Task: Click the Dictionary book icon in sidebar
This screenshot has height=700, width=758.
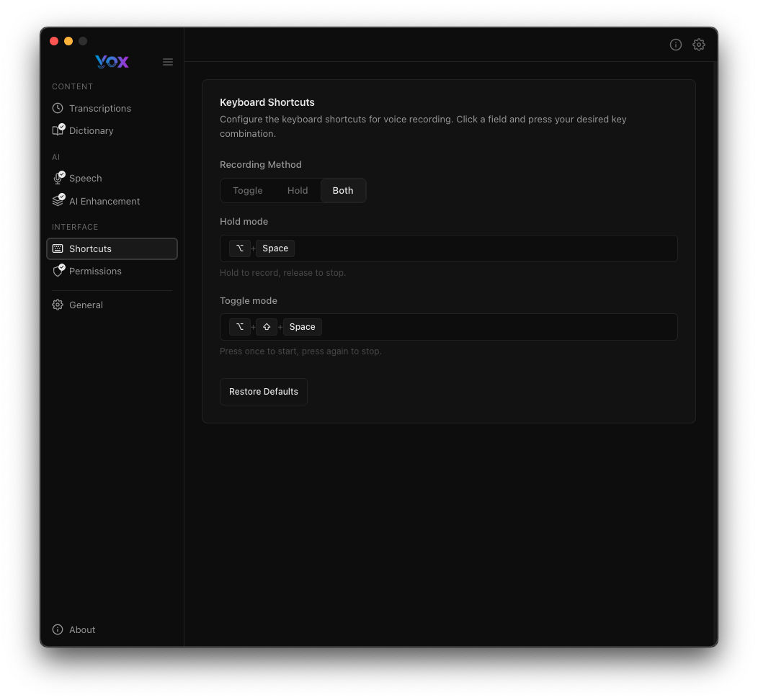Action: click(58, 130)
